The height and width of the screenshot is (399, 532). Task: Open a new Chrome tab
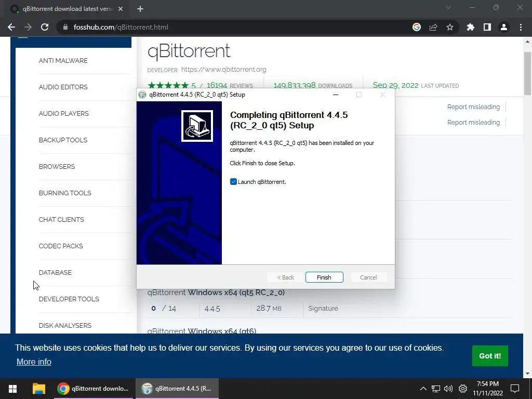(x=140, y=9)
